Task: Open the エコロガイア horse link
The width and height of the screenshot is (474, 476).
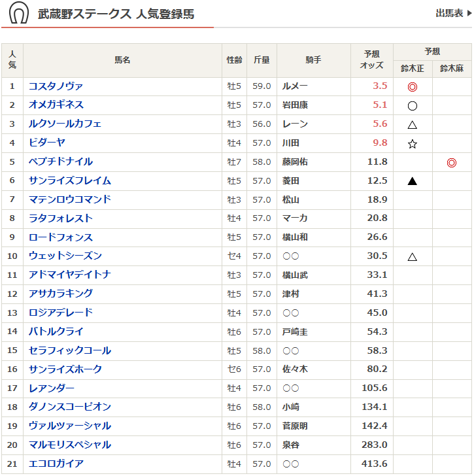Action: (56, 464)
